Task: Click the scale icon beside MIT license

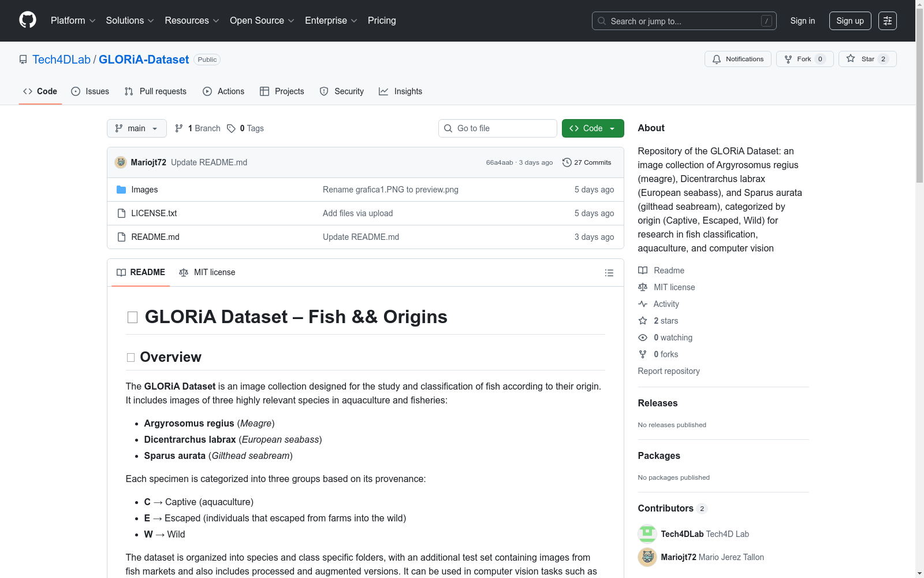Action: click(x=643, y=287)
